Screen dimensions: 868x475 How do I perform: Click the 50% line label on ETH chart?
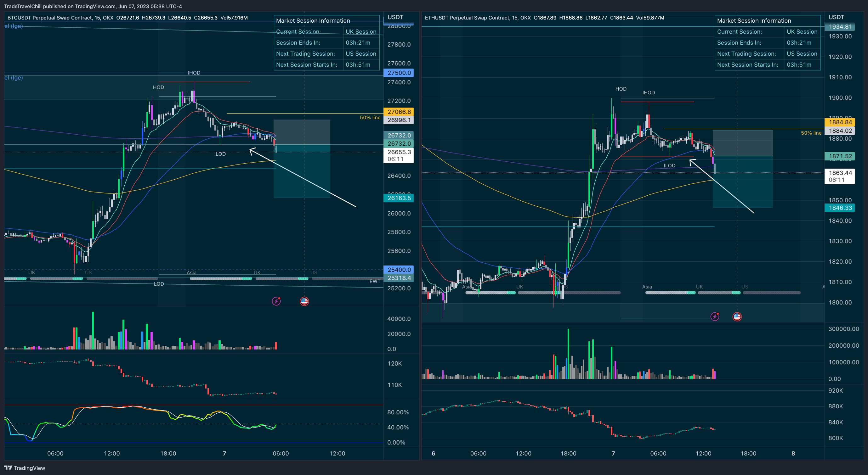coord(811,133)
